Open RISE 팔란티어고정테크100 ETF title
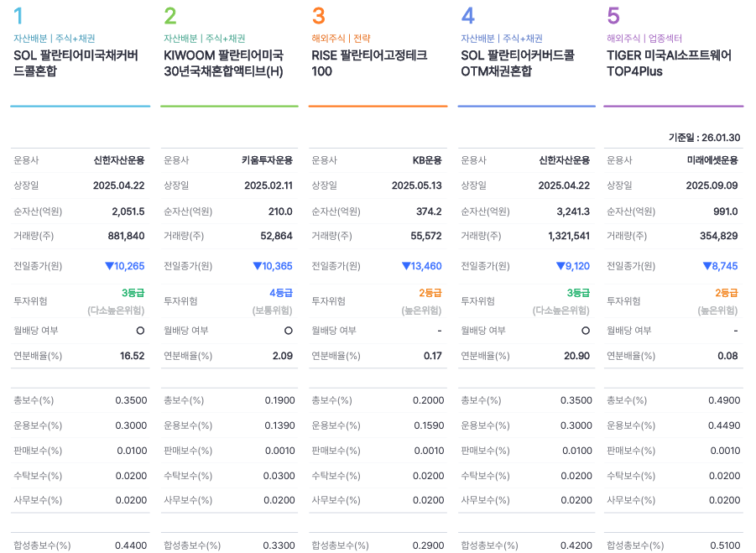The width and height of the screenshot is (756, 553). pos(369,63)
